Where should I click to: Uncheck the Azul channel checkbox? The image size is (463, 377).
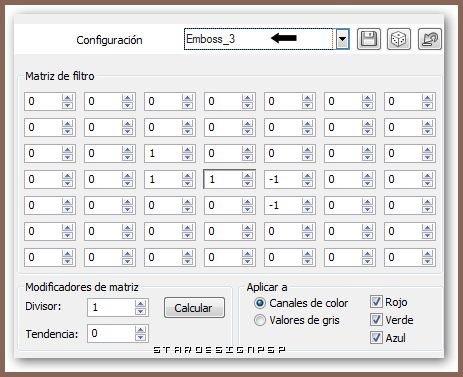point(376,338)
